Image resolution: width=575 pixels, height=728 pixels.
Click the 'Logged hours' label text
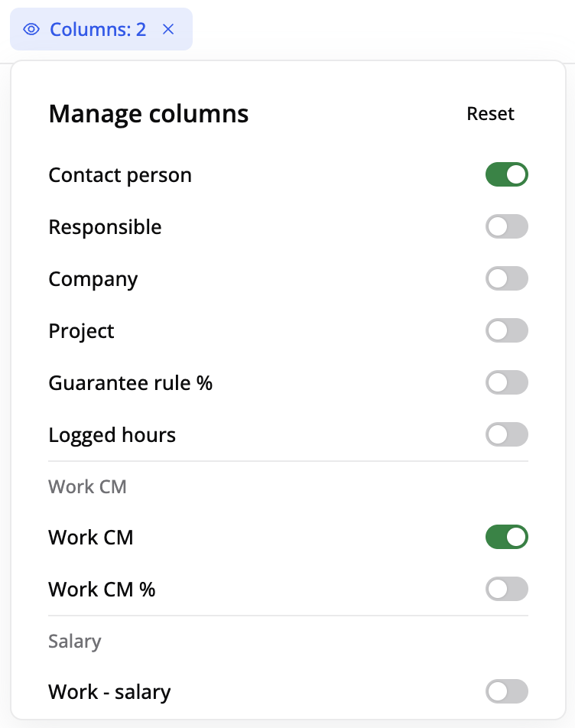click(x=112, y=435)
